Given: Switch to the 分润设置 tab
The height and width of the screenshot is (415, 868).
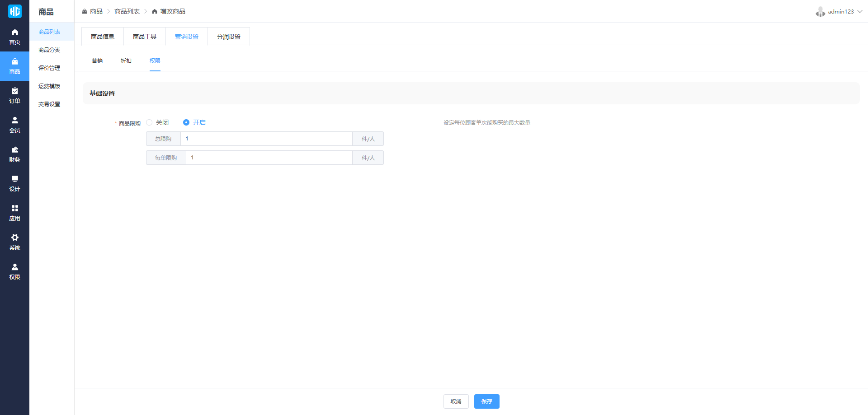Looking at the screenshot, I should coord(229,37).
